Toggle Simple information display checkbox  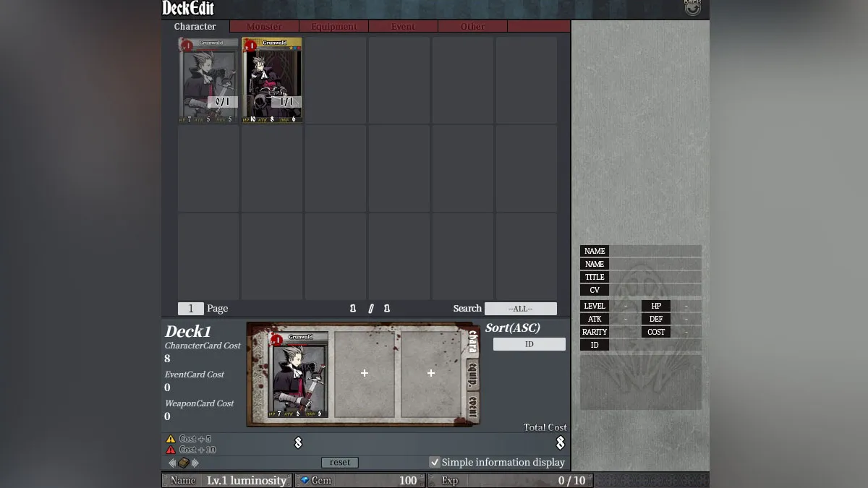click(435, 462)
